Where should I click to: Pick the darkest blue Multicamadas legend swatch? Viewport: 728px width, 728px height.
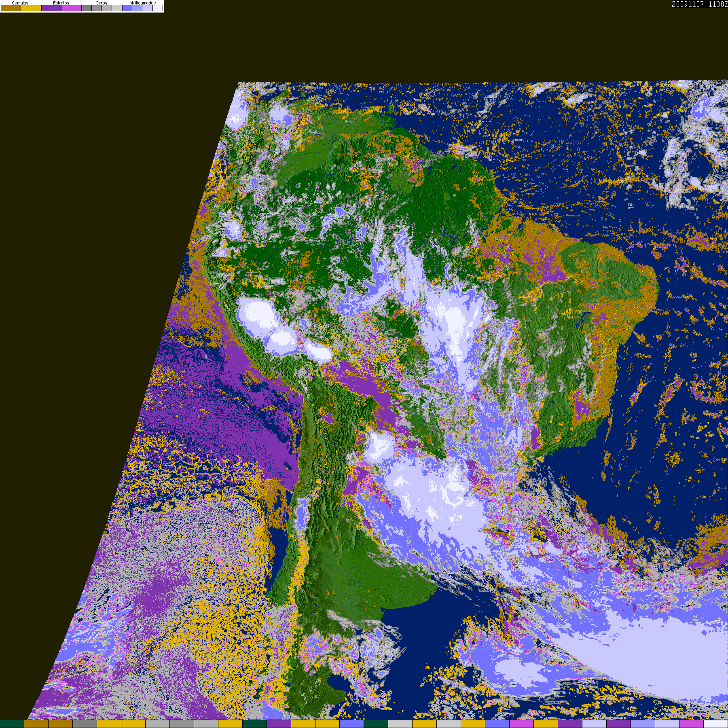tap(127, 8)
